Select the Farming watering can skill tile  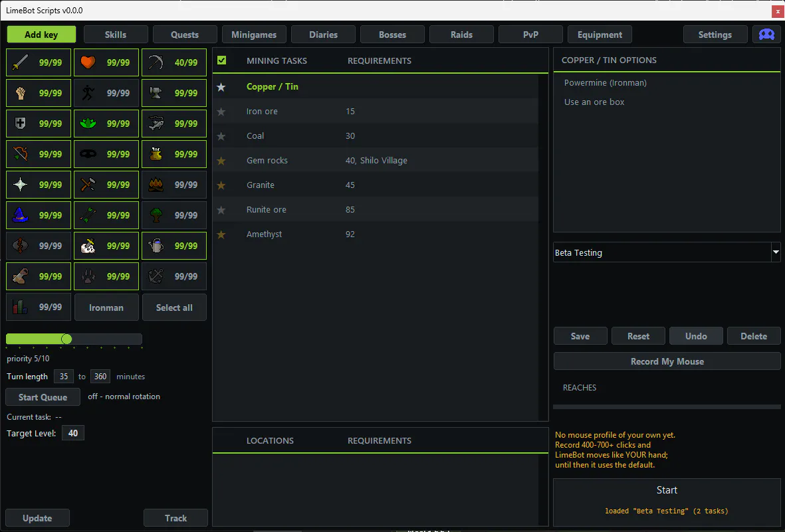[174, 246]
